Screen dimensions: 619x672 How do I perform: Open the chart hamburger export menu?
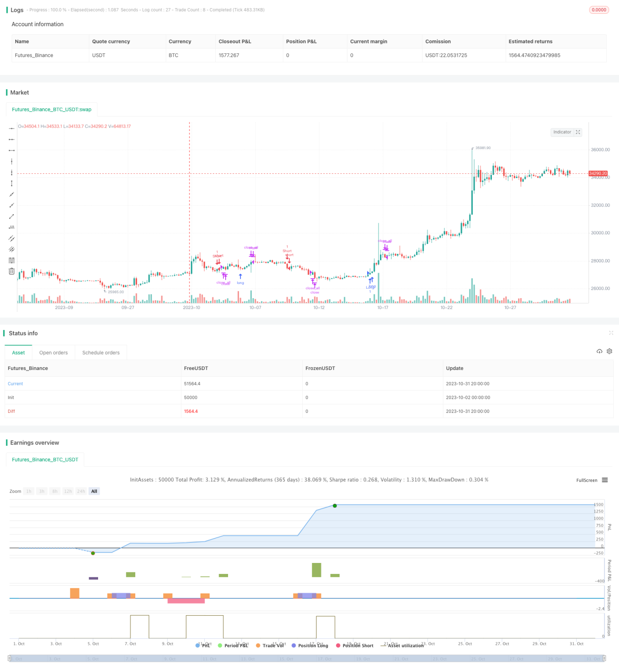[605, 480]
